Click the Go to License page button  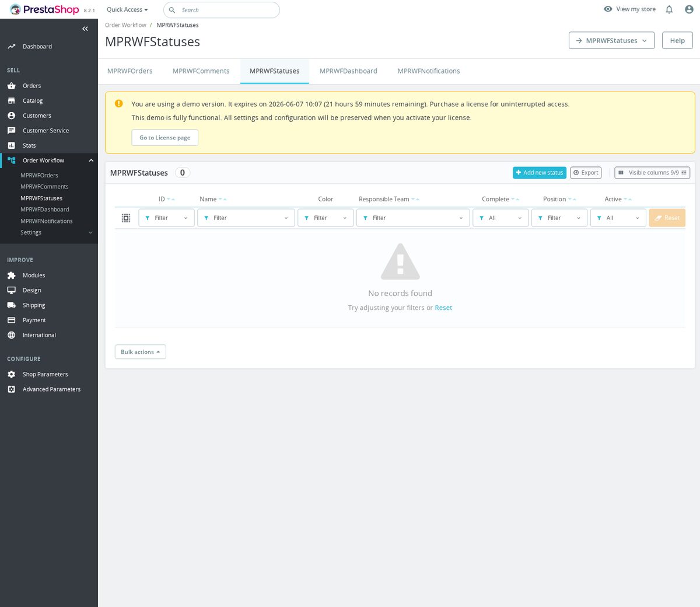(x=165, y=138)
